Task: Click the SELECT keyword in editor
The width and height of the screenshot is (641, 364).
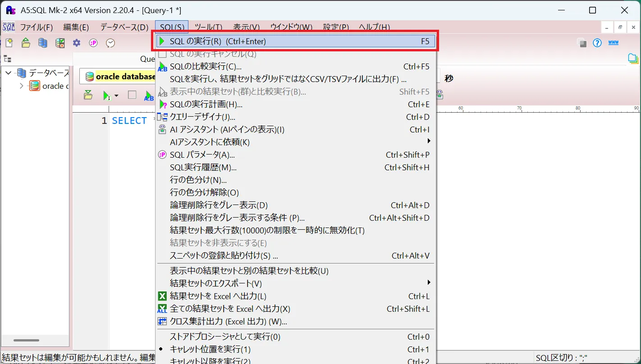Action: coord(129,121)
